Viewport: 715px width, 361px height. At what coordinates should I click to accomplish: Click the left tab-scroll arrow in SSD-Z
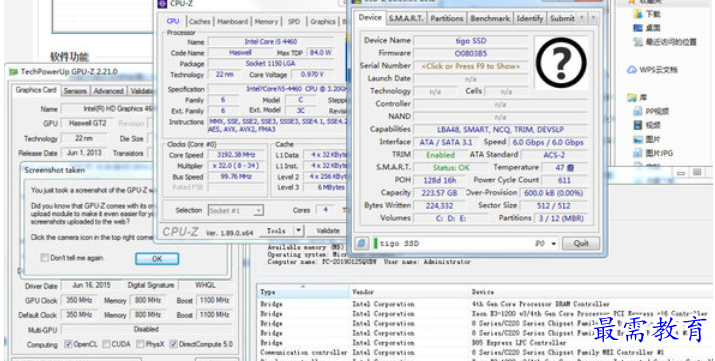click(581, 18)
